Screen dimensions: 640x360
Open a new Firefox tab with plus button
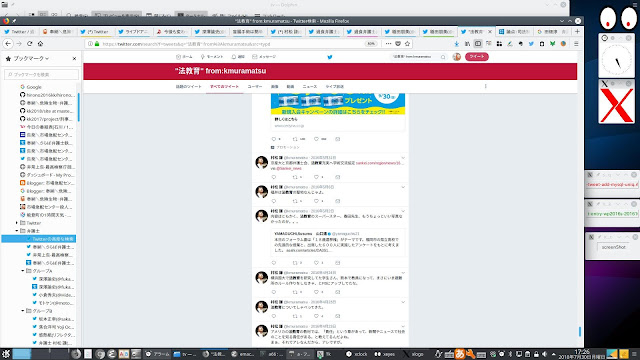tap(577, 31)
